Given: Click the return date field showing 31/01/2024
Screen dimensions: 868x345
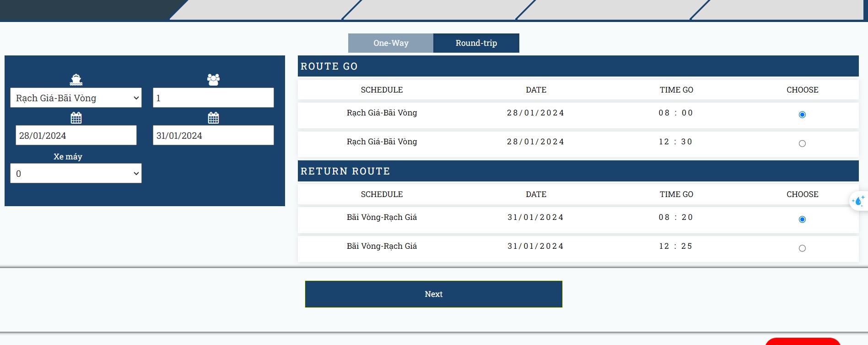Looking at the screenshot, I should [213, 135].
